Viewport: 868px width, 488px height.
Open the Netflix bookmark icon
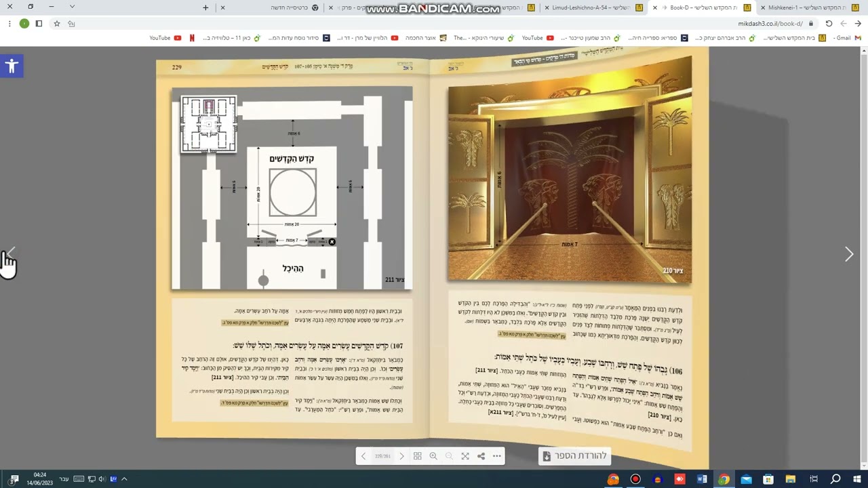coord(192,38)
